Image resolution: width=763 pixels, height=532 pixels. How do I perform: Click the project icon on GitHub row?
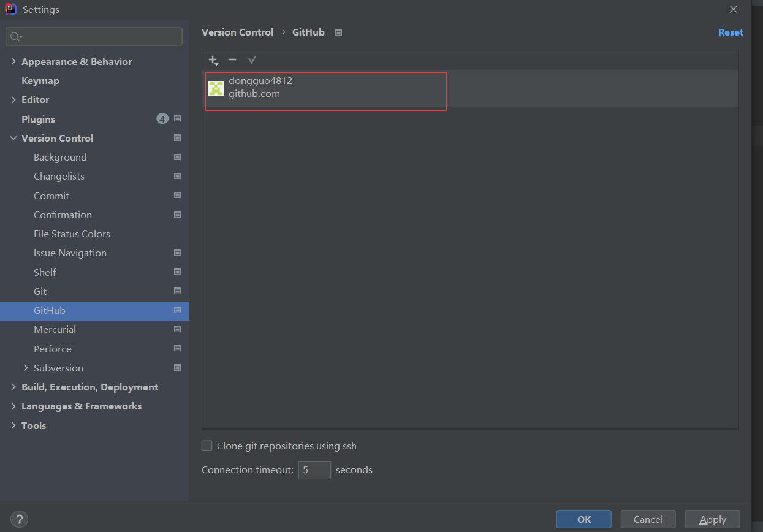click(178, 310)
